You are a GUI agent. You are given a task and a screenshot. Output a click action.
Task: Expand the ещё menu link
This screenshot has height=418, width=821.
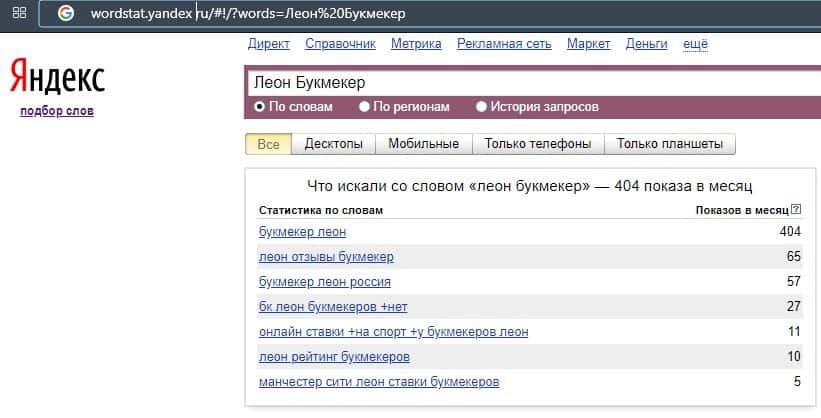click(695, 44)
